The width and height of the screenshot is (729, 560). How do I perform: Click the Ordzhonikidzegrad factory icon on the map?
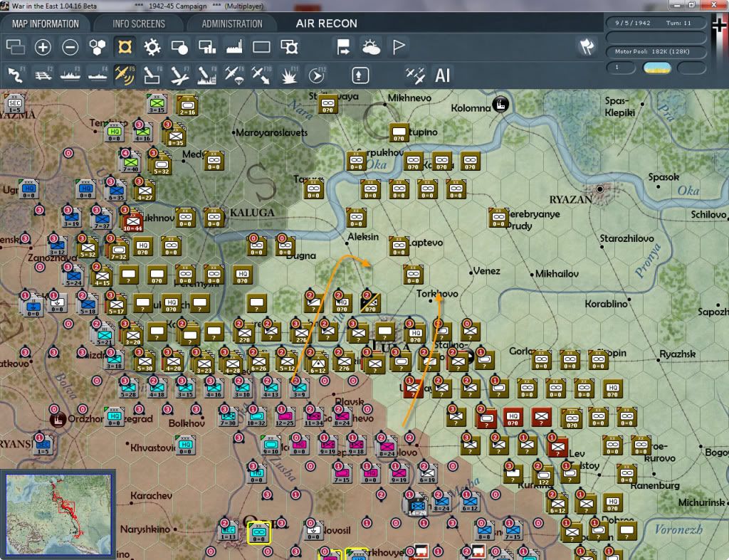58,420
